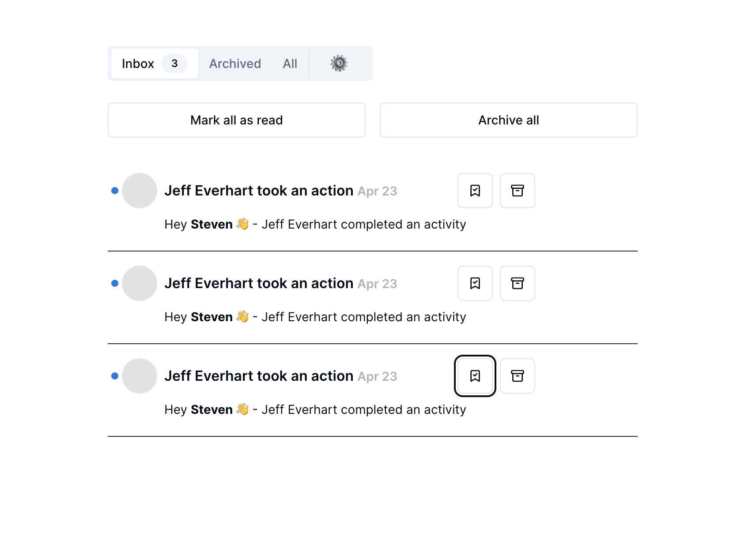Click the first notification's blue unread dot
Viewport: 756px width, 533px height.
click(115, 191)
